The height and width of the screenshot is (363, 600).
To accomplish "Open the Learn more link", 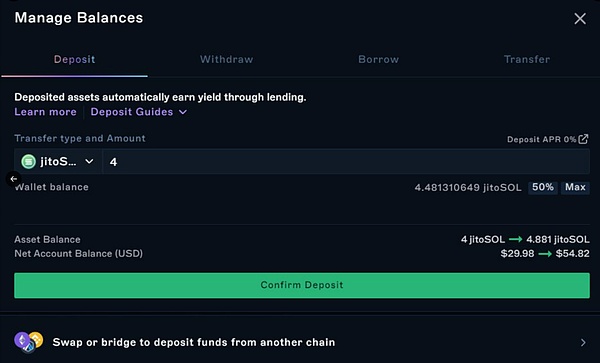I will (45, 112).
